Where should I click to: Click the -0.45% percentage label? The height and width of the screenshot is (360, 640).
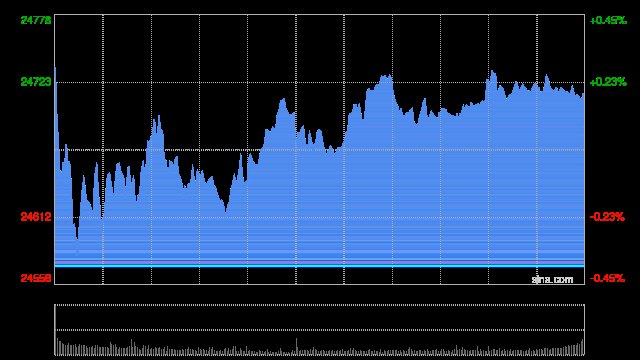[607, 278]
